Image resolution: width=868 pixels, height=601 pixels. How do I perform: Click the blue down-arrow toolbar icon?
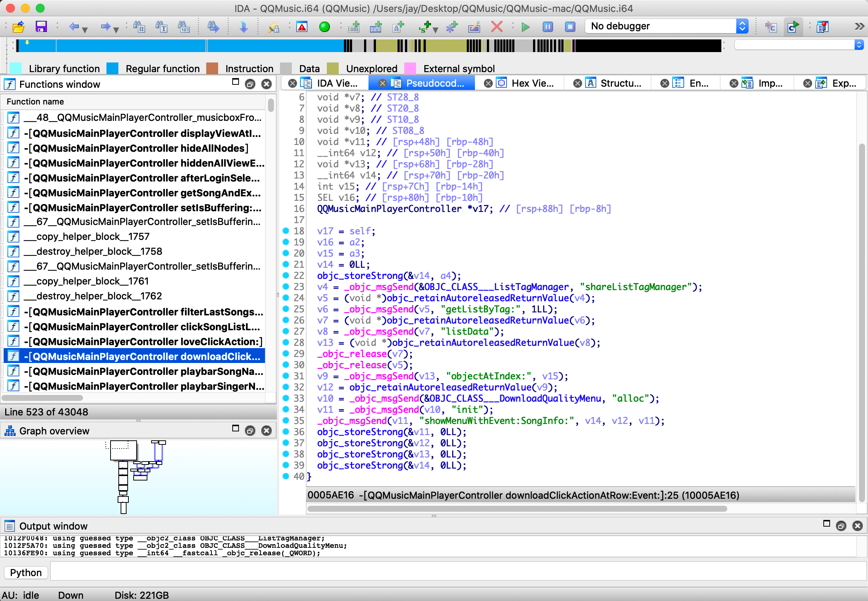[x=243, y=26]
